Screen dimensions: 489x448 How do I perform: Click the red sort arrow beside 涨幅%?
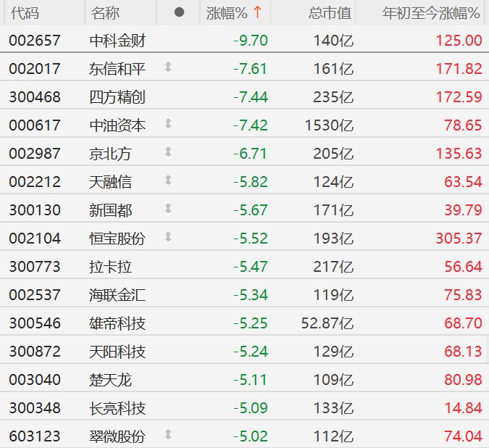coord(258,12)
